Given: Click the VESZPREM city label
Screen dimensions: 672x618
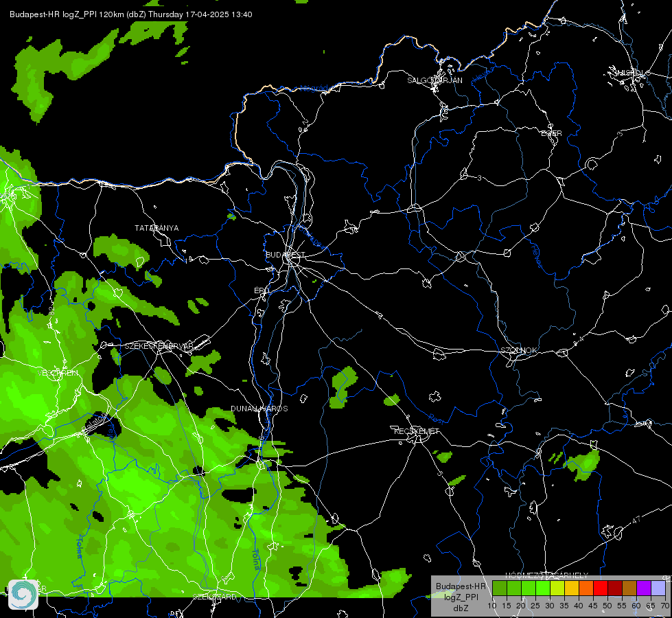Looking at the screenshot, I should coord(58,373).
